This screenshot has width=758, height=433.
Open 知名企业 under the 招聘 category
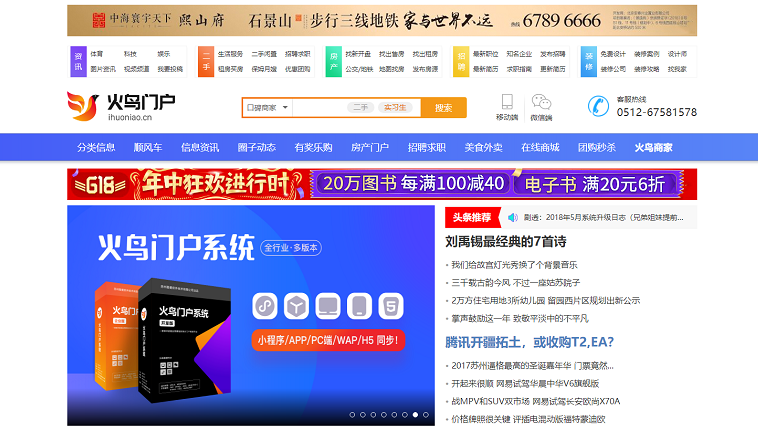tap(519, 54)
